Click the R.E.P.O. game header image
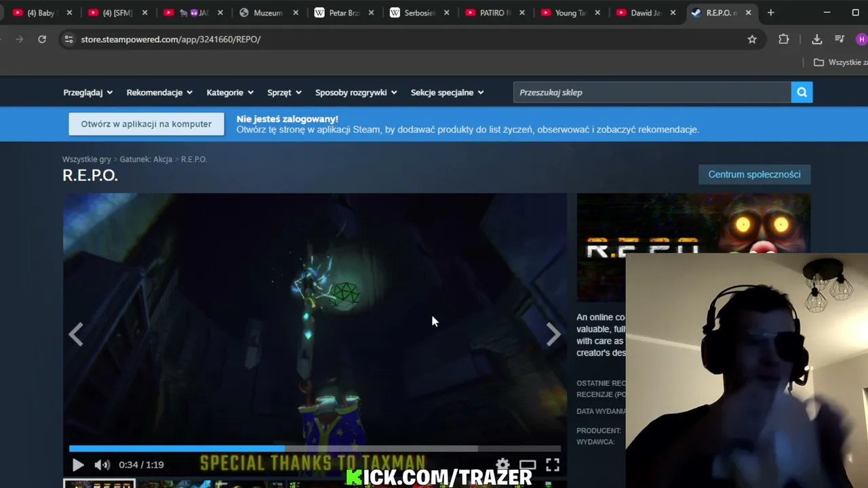Image resolution: width=868 pixels, height=488 pixels. pos(693,247)
